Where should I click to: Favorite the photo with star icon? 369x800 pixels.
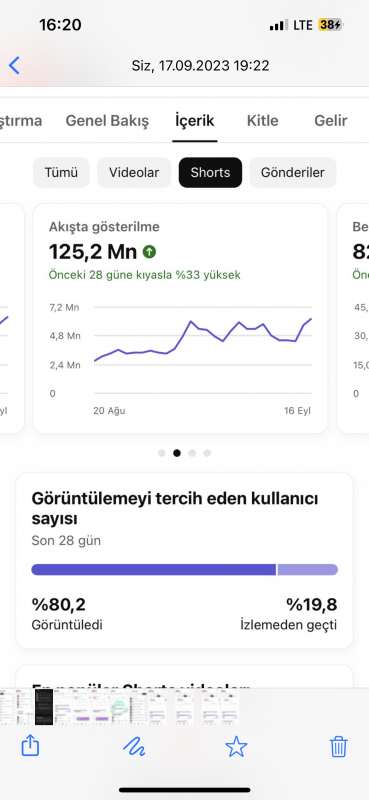[x=236, y=747]
